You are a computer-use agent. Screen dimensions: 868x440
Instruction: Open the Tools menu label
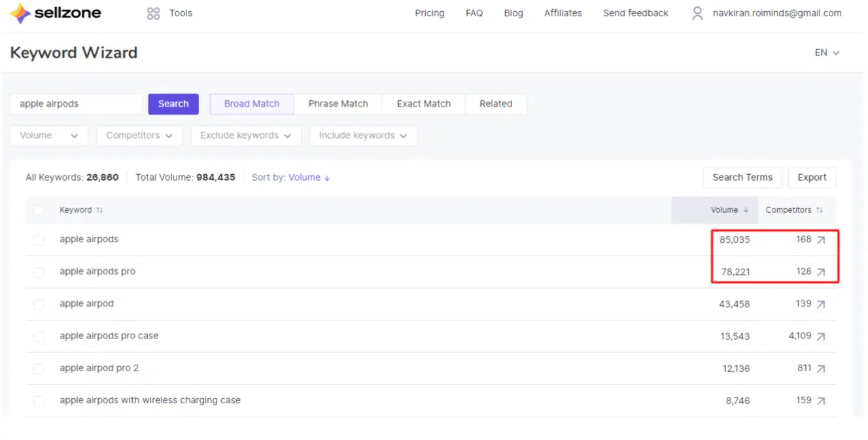pos(181,13)
